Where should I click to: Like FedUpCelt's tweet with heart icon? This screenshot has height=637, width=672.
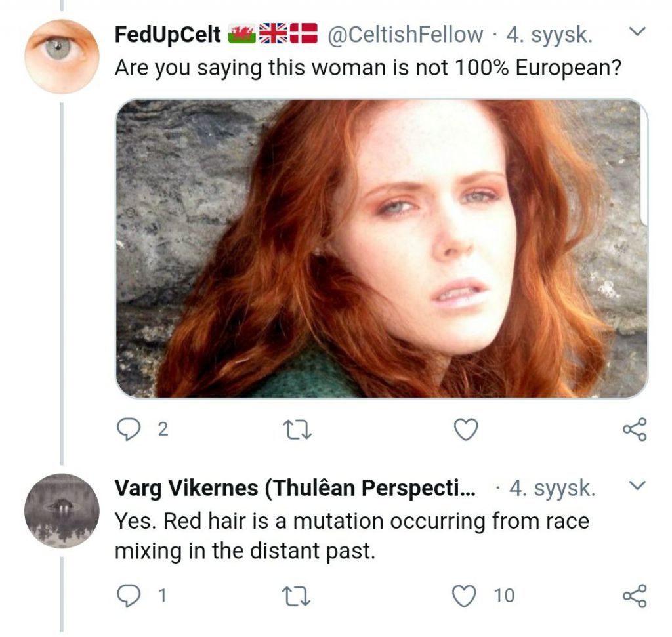[466, 430]
